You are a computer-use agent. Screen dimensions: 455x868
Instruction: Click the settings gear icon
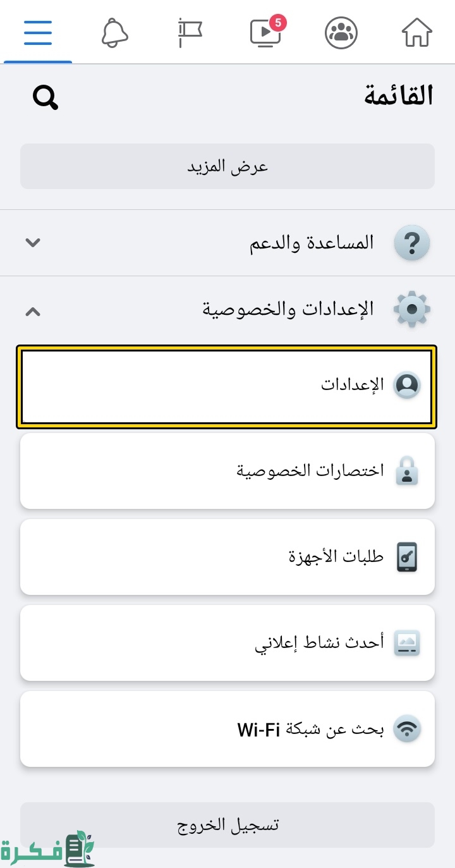(411, 309)
